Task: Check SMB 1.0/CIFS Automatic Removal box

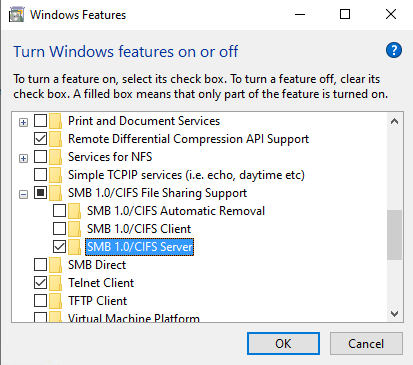Action: 59,211
